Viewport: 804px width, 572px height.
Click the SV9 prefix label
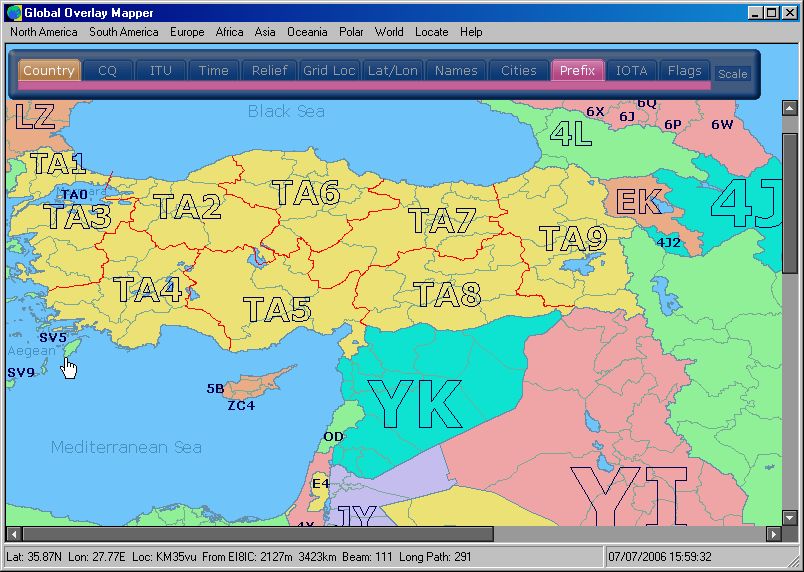[x=21, y=372]
